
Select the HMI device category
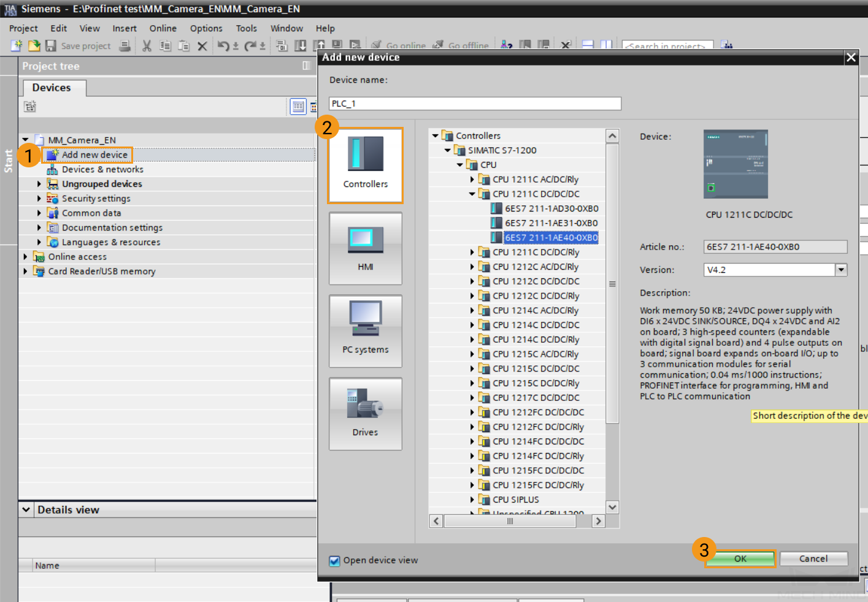click(x=366, y=248)
